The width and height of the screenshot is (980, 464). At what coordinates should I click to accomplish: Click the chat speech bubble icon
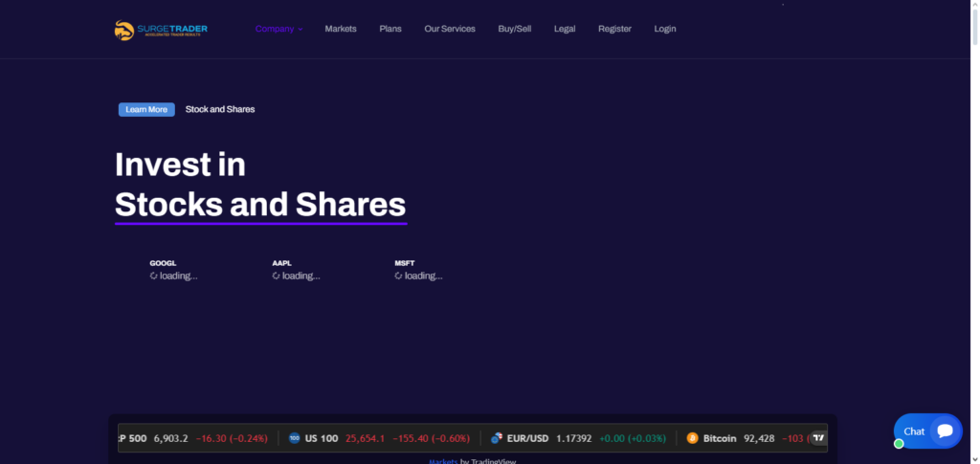pos(945,431)
